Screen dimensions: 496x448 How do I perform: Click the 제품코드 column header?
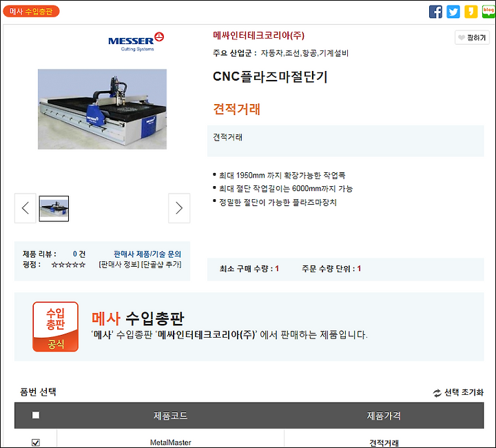pyautogui.click(x=171, y=416)
